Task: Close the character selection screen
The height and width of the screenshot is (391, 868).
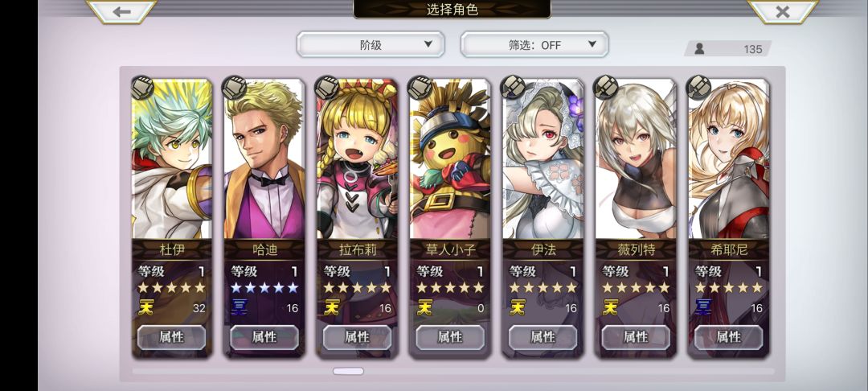Action: point(782,11)
